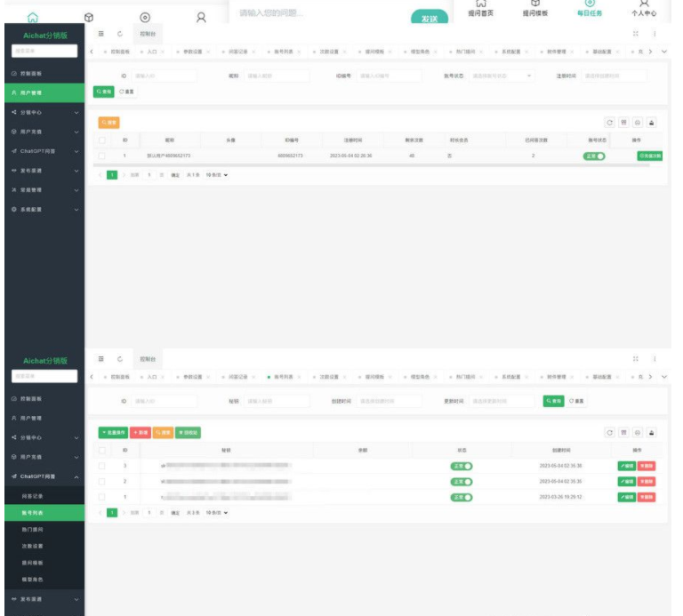683x616 pixels.
Task: Open the 账号状态 status dropdown
Action: point(502,76)
